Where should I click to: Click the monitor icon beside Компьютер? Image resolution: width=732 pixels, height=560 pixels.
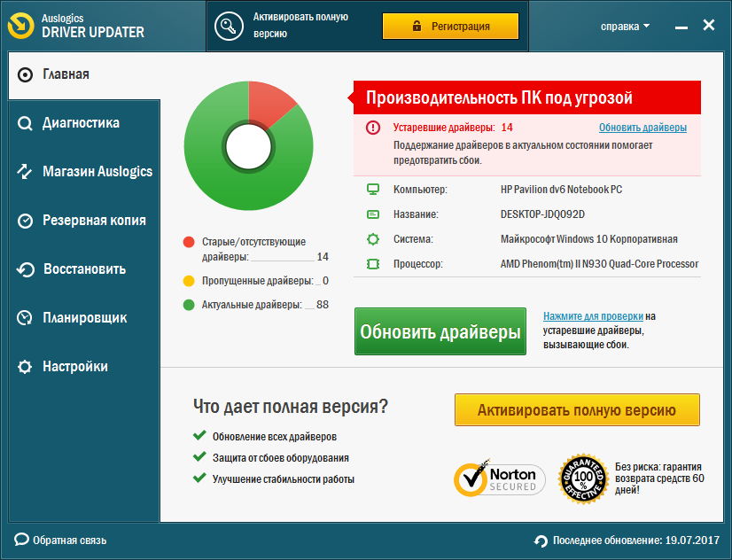point(373,190)
